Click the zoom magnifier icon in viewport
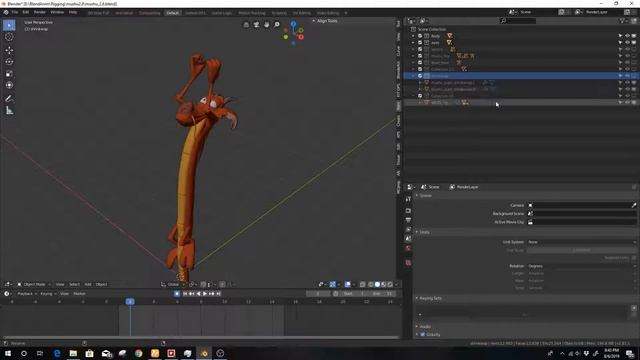Screen dimensions: 640x360 point(277,25)
